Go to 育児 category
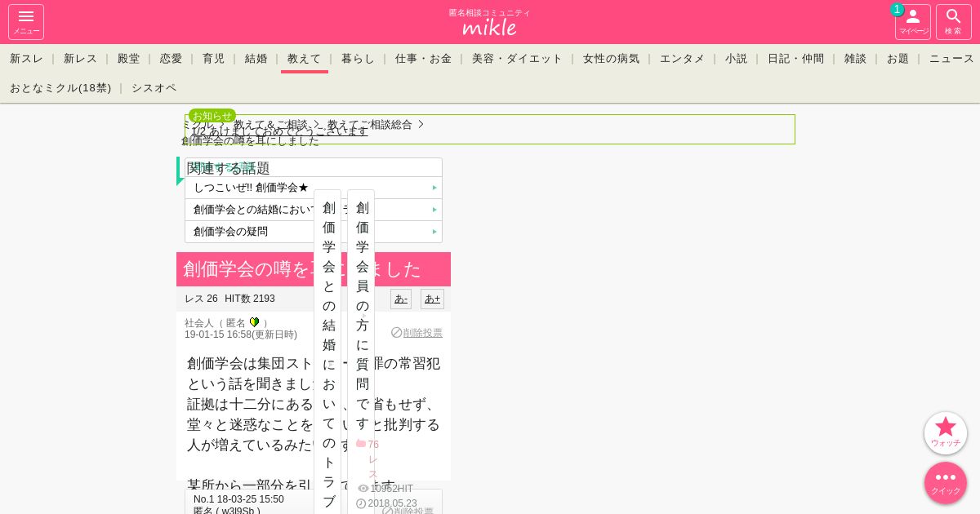 [x=214, y=59]
